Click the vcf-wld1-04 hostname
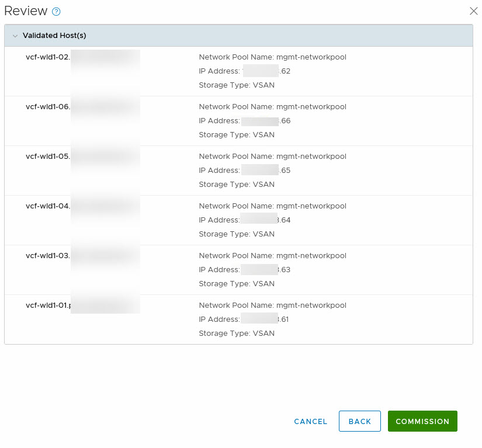 coord(48,206)
